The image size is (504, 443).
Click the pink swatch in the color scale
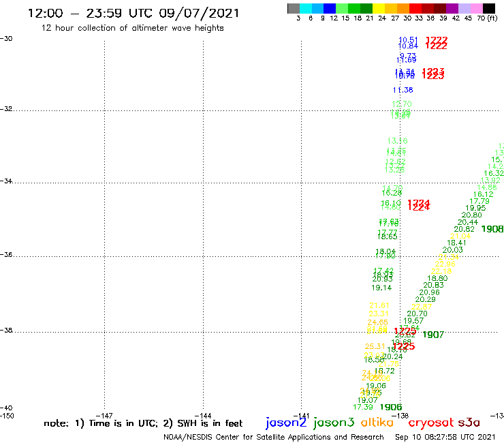click(x=476, y=8)
